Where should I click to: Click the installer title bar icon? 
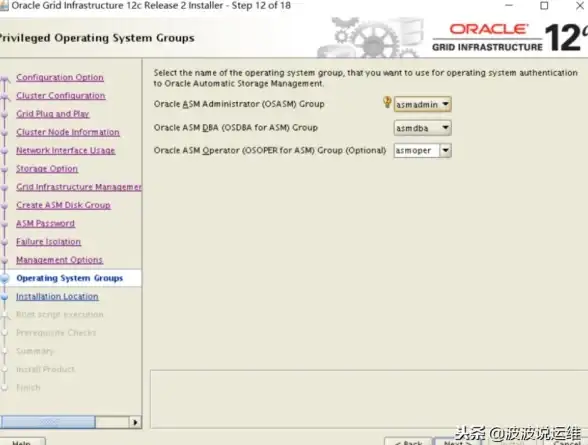(x=4, y=6)
